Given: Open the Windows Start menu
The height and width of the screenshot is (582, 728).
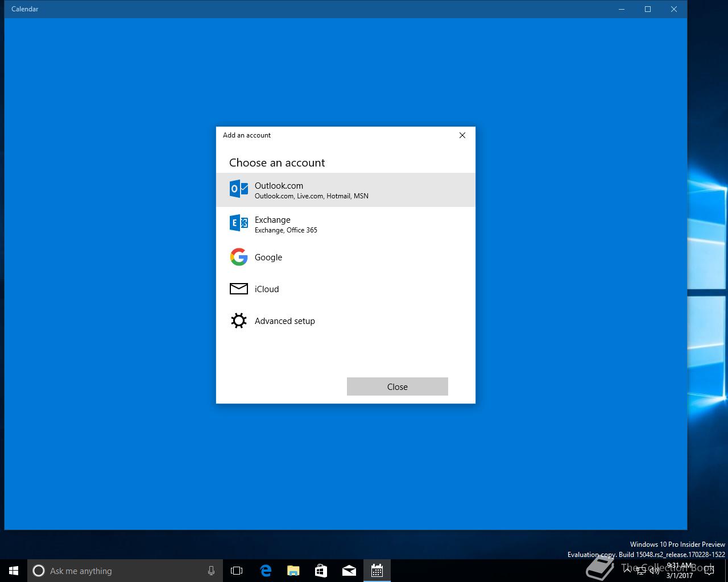Looking at the screenshot, I should tap(14, 571).
